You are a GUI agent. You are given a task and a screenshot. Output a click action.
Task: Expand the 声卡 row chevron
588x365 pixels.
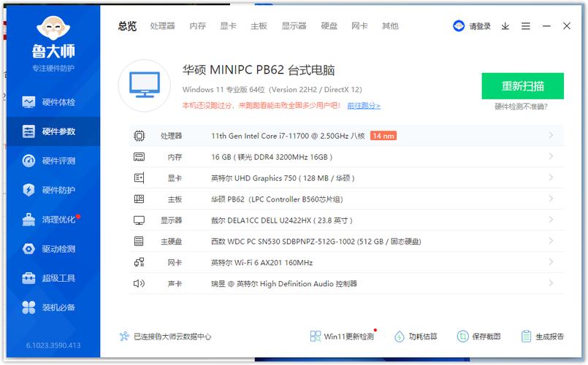coord(551,283)
